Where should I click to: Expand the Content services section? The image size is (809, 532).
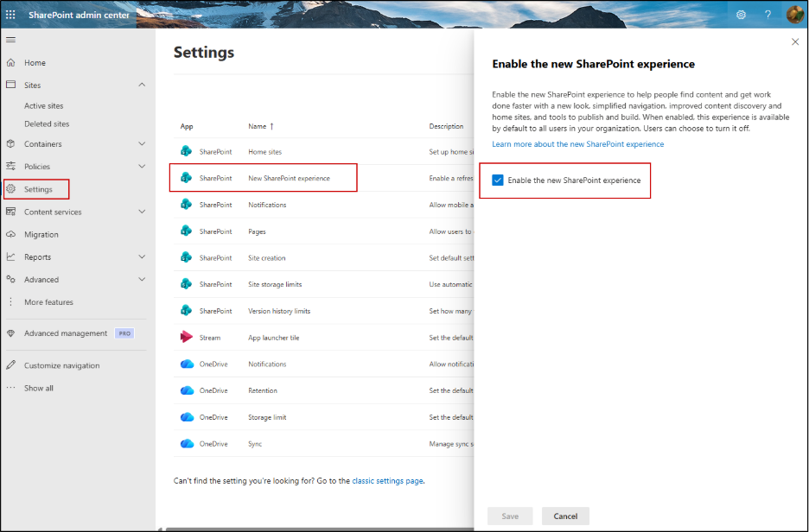point(142,212)
